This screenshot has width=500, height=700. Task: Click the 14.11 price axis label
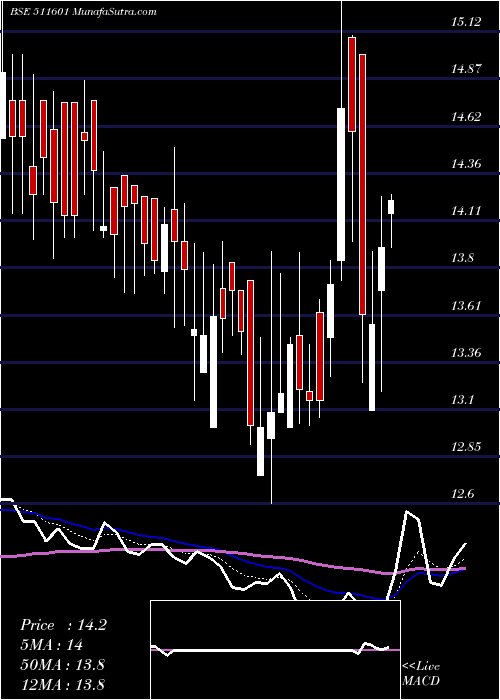tap(466, 211)
